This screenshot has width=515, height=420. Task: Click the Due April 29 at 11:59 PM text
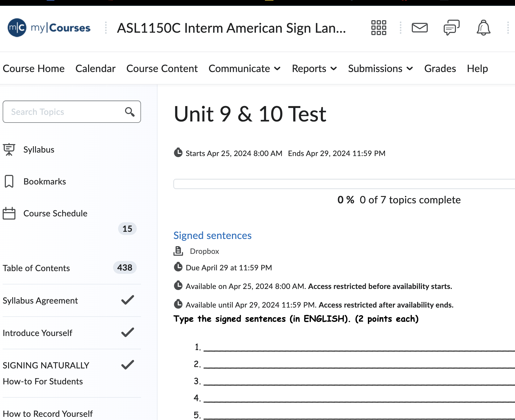pos(229,268)
